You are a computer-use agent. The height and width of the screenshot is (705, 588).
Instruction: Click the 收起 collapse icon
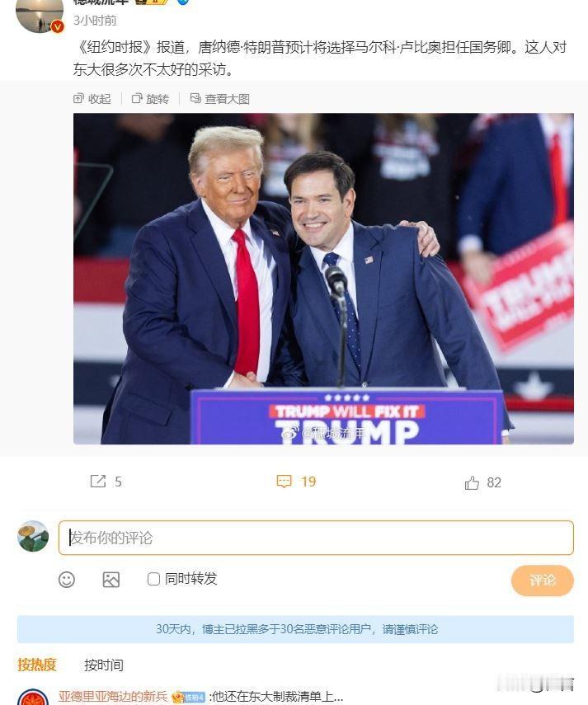78,98
